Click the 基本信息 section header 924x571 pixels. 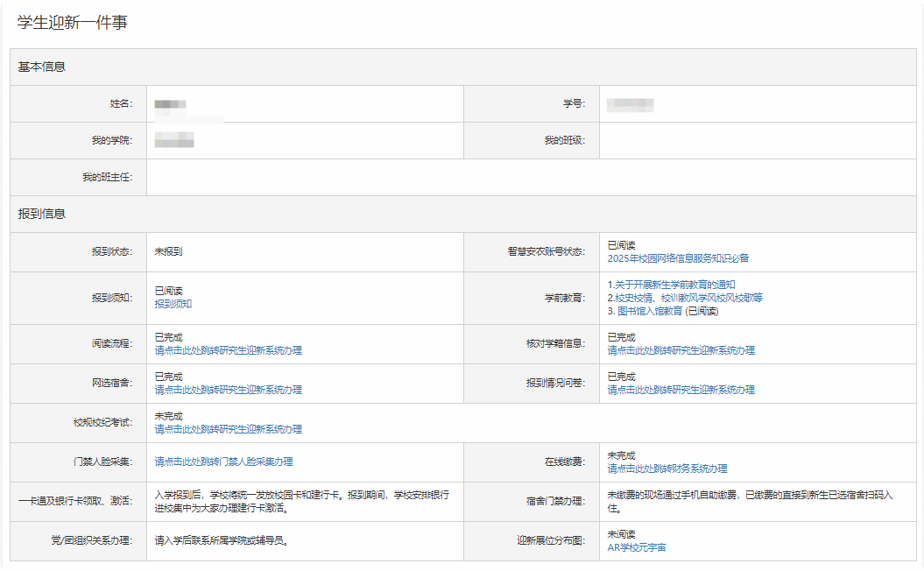42,67
